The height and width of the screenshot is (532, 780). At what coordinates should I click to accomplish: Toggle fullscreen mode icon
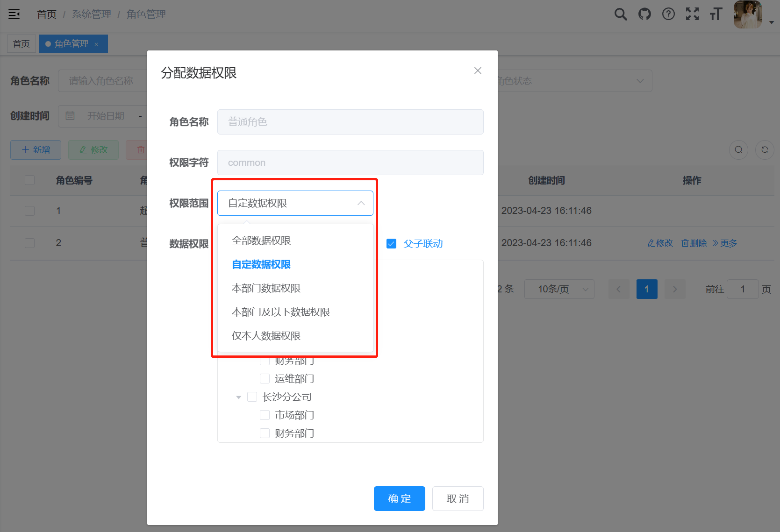tap(692, 14)
